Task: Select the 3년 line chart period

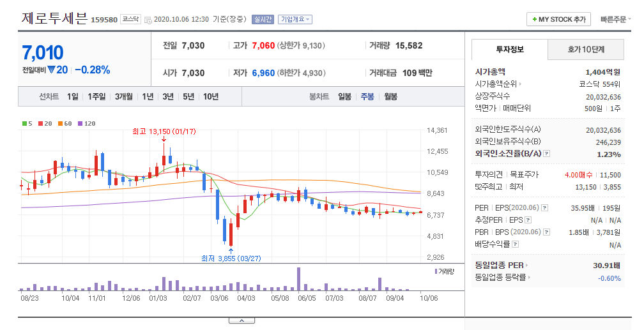Action: 168,96
